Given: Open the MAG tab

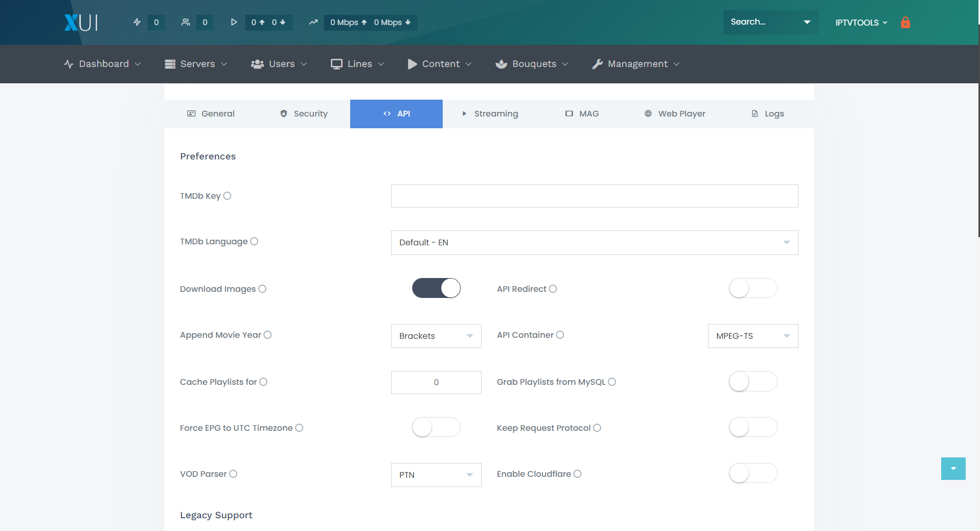Looking at the screenshot, I should tap(582, 113).
